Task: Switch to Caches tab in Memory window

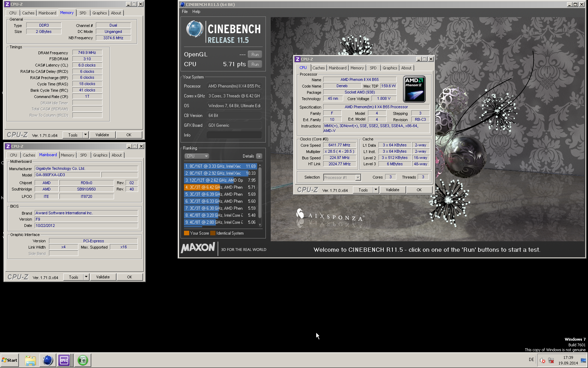Action: pyautogui.click(x=28, y=13)
